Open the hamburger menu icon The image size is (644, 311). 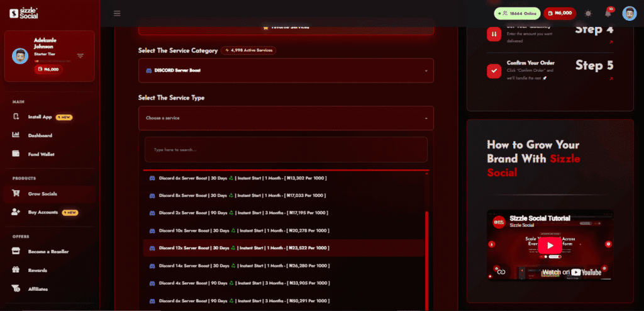click(117, 13)
